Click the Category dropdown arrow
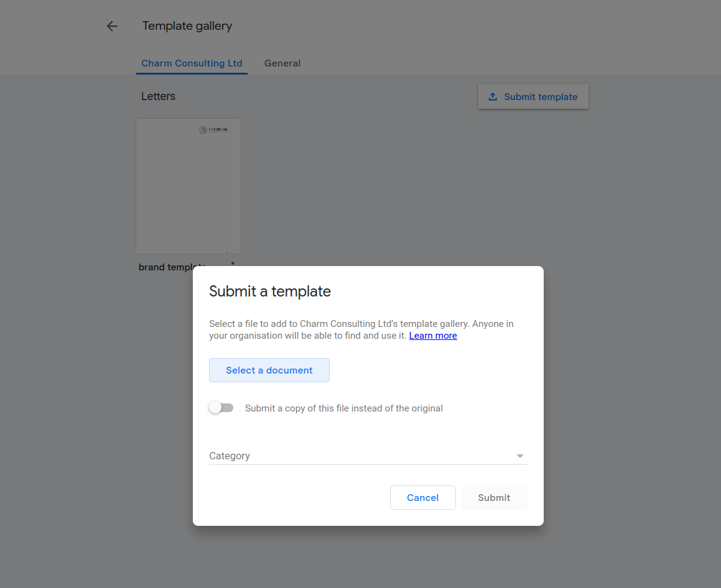The width and height of the screenshot is (721, 588). (519, 456)
